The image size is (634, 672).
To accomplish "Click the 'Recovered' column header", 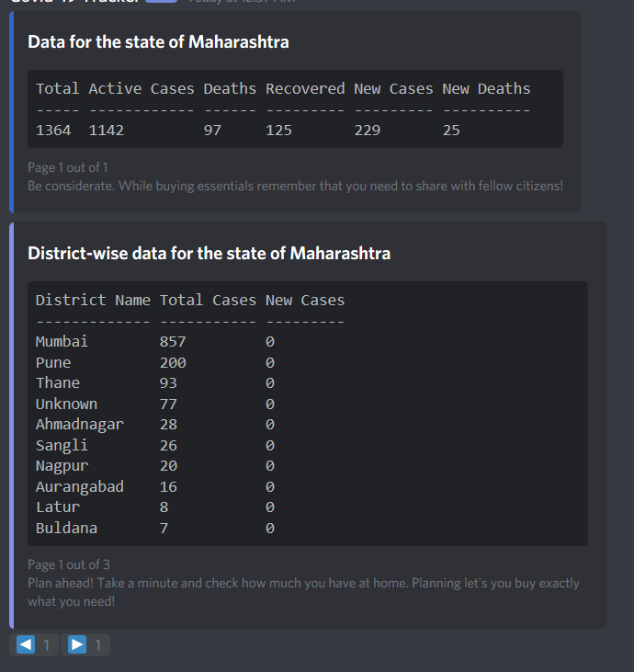I will (305, 88).
